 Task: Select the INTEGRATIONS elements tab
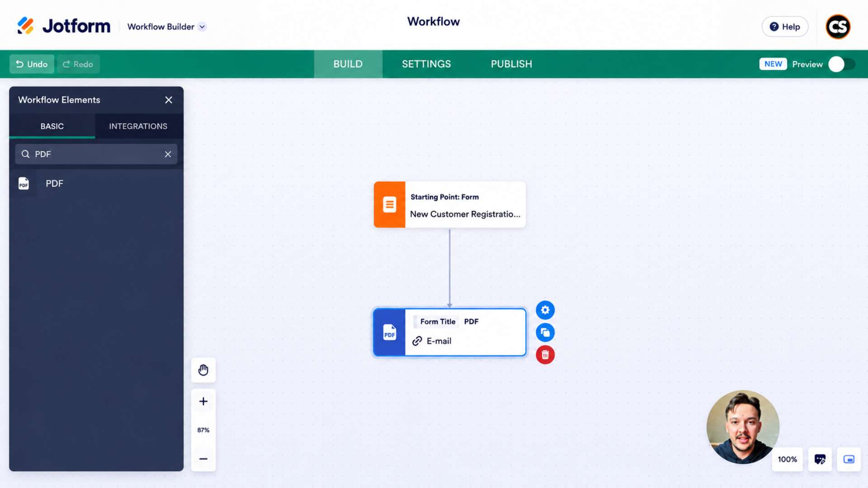click(138, 126)
